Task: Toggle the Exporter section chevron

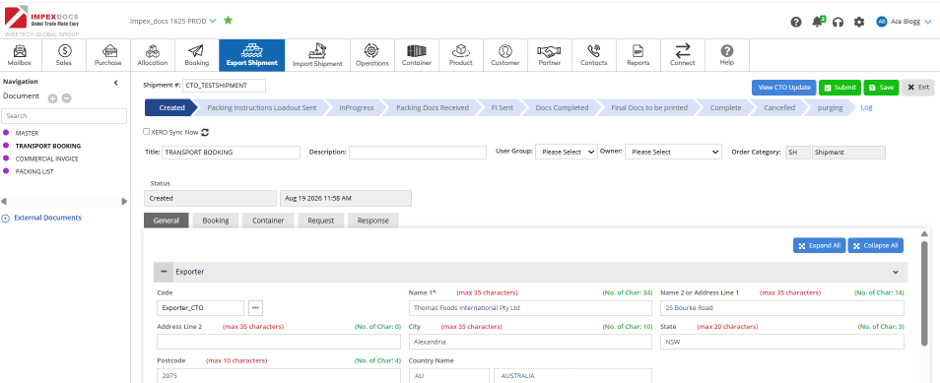Action: tap(896, 272)
